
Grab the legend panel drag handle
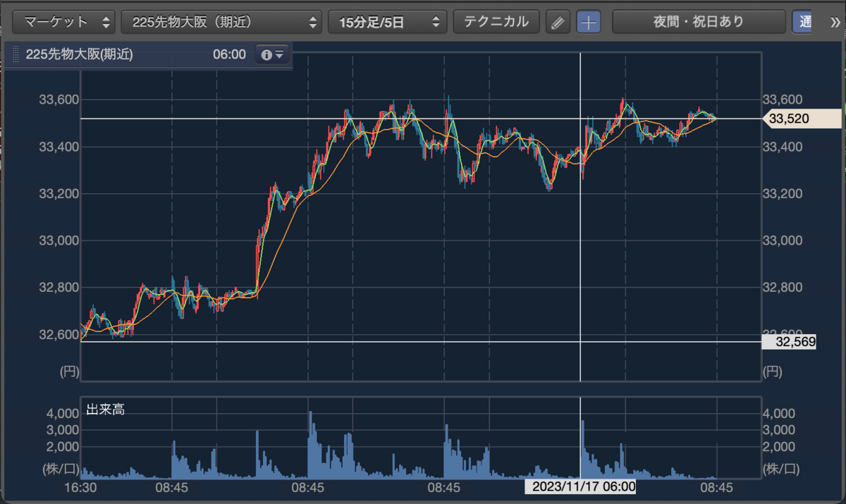click(16, 54)
